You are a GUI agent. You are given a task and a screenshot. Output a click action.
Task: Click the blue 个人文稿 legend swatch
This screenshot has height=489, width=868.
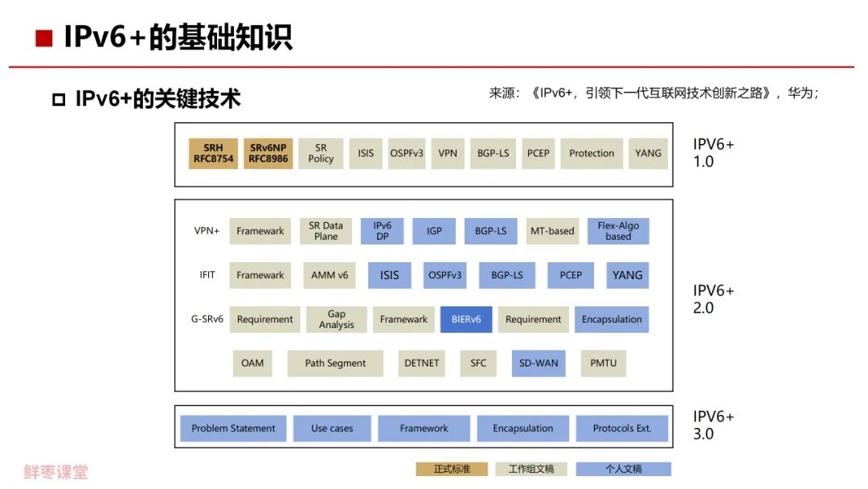624,469
